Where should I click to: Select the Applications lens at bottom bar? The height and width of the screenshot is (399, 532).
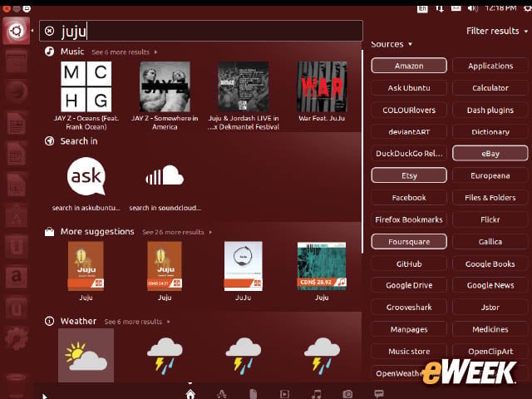click(222, 394)
